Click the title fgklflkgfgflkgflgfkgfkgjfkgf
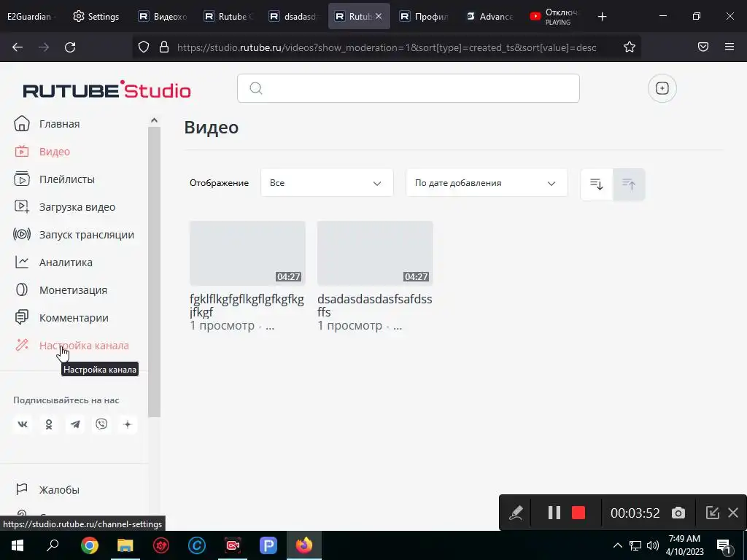Screen dimensions: 747x560 [247, 306]
